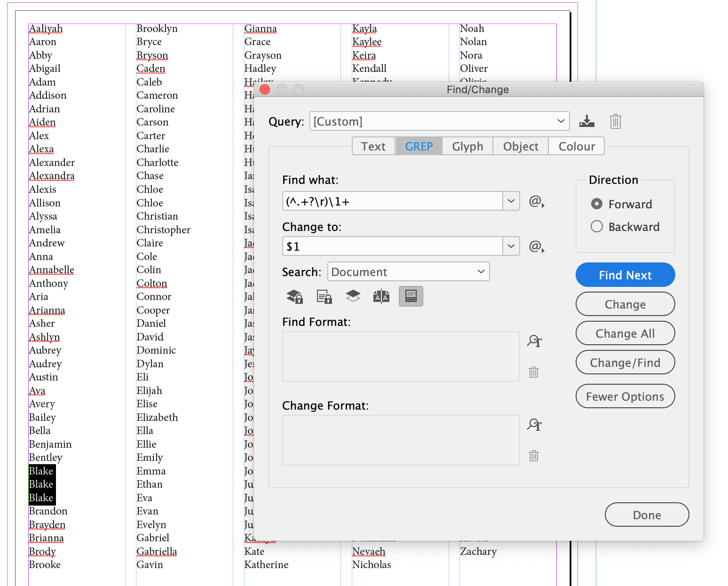Viewport: 728px width, 586px height.
Task: Save the current search query
Action: coord(586,121)
